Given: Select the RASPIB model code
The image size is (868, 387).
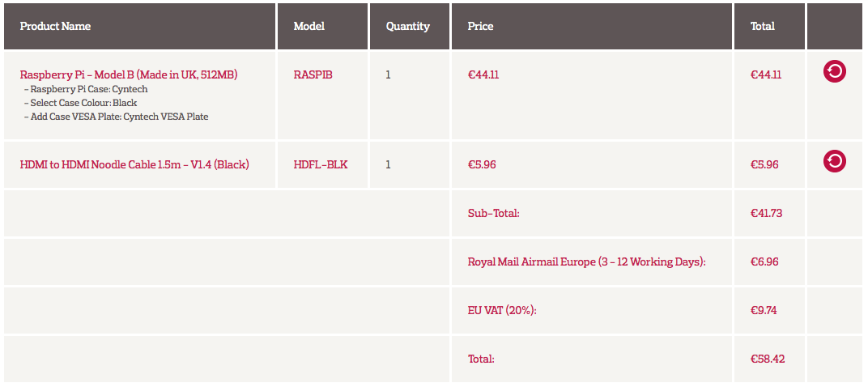Looking at the screenshot, I should point(313,74).
